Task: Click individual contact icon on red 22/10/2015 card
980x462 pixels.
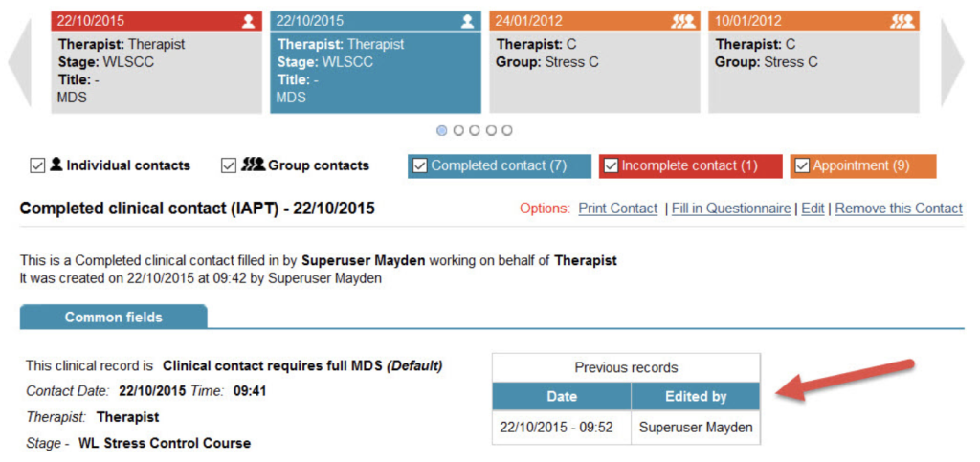Action: click(x=249, y=21)
